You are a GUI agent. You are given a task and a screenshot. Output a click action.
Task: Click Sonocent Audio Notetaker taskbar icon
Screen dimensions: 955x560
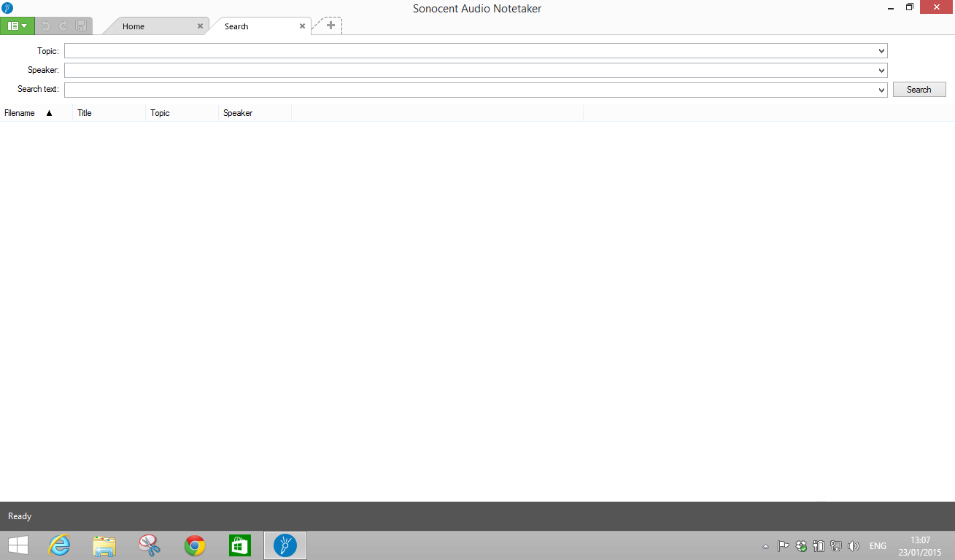pyautogui.click(x=285, y=545)
